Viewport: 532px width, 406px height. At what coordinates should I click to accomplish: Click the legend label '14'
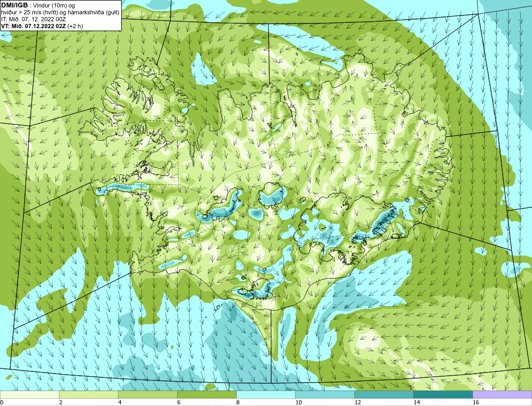[x=417, y=402]
